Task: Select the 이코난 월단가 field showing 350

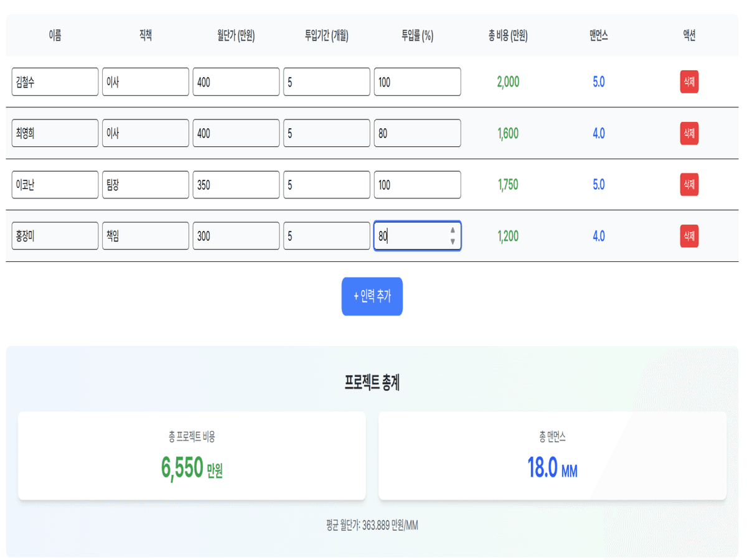Action: click(x=236, y=185)
